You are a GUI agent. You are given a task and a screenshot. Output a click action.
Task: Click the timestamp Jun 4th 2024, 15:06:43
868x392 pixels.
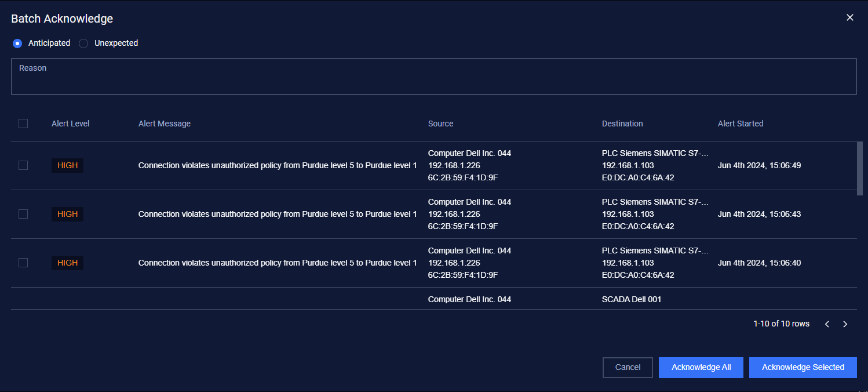(x=759, y=214)
